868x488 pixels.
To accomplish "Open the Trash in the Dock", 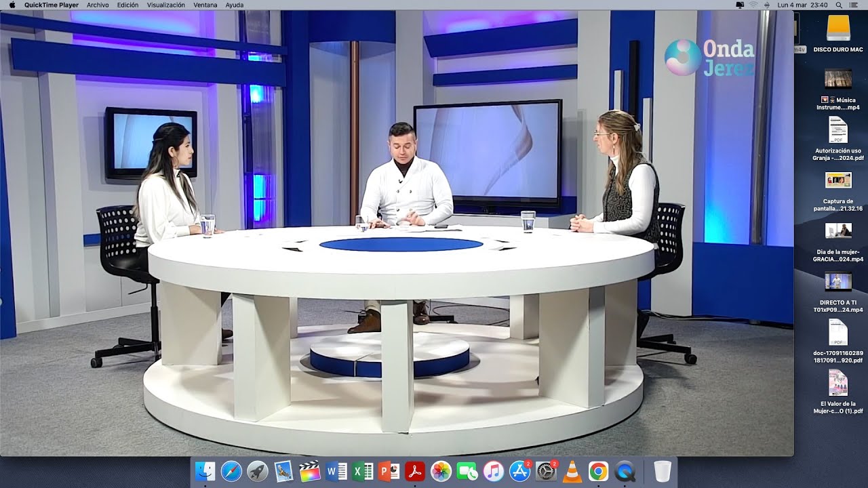I will (663, 471).
